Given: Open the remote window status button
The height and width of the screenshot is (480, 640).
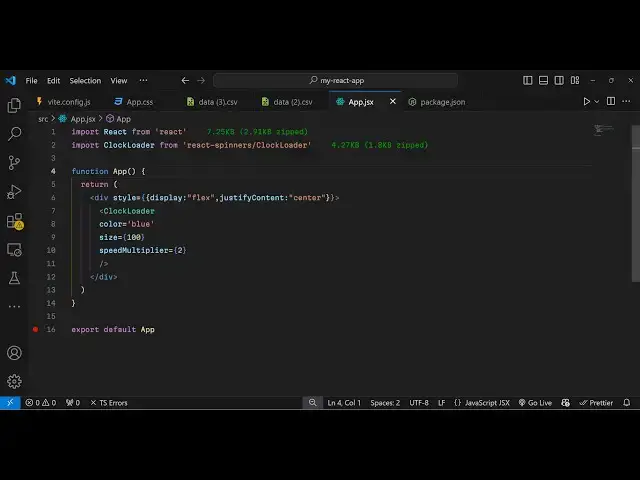Looking at the screenshot, I should click(10, 403).
